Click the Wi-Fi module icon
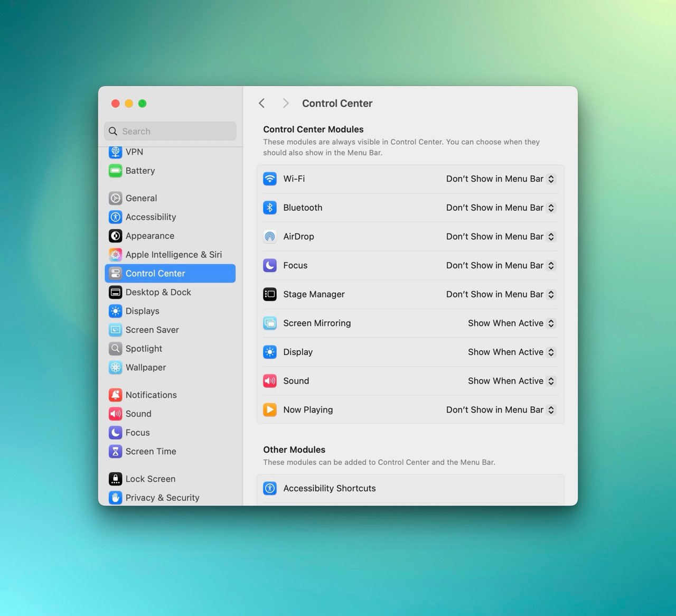The height and width of the screenshot is (616, 676). coord(270,179)
